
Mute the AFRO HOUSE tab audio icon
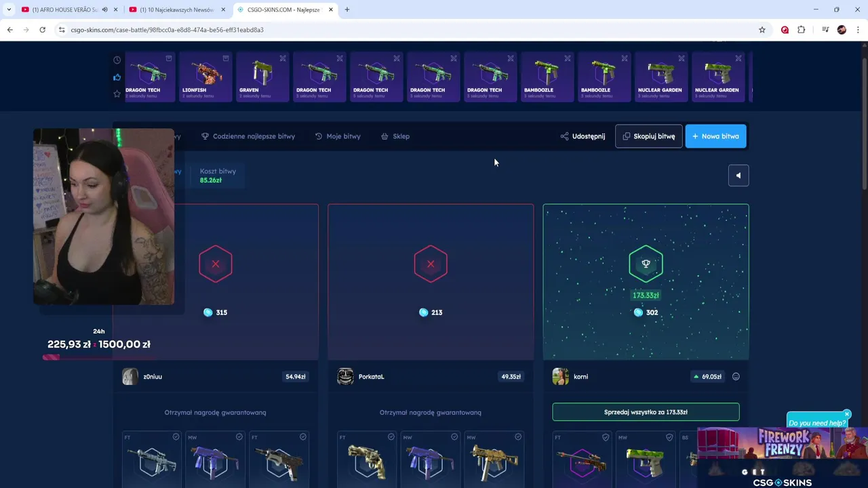(104, 9)
